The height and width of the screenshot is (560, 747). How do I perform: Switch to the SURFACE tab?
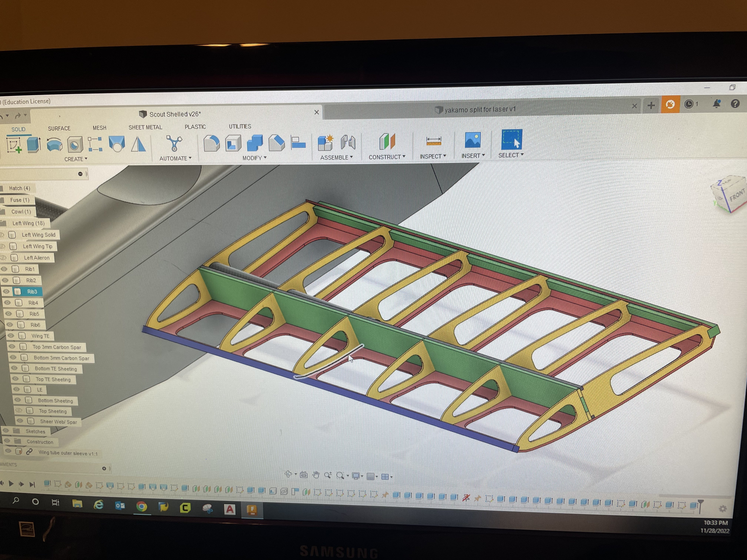pyautogui.click(x=59, y=128)
